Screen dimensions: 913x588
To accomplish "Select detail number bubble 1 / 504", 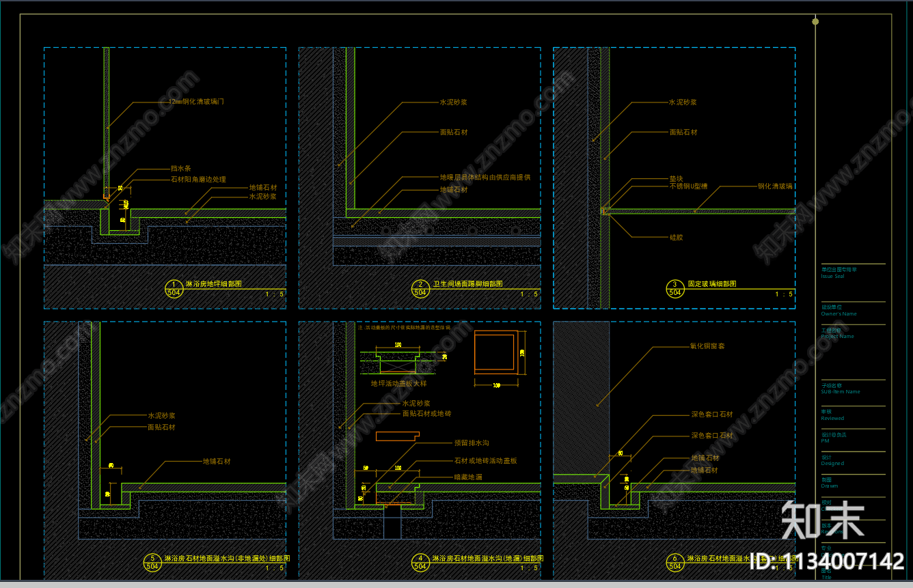I will (x=174, y=289).
